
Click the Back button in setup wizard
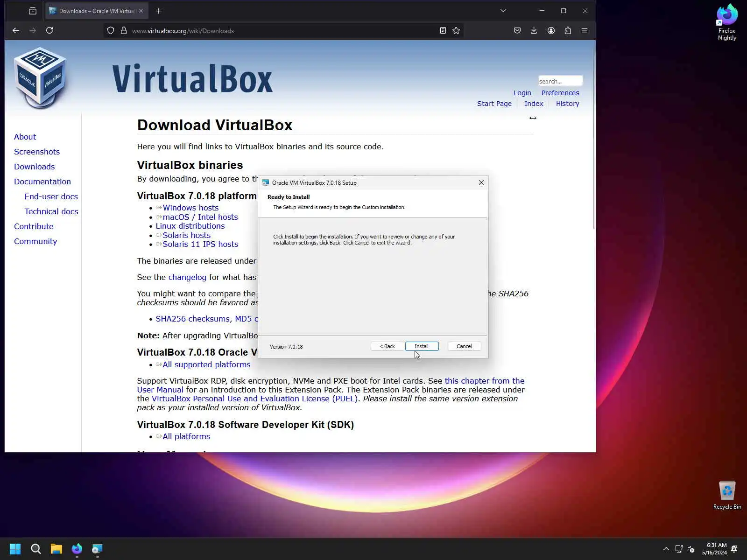pos(388,346)
